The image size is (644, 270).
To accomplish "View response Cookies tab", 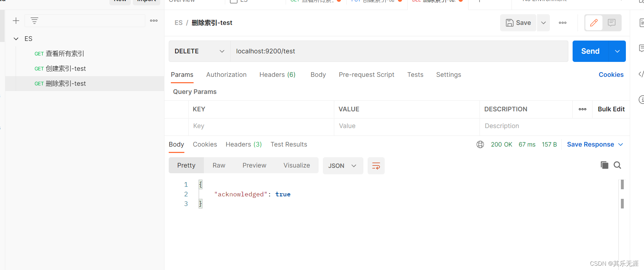I will tap(205, 144).
